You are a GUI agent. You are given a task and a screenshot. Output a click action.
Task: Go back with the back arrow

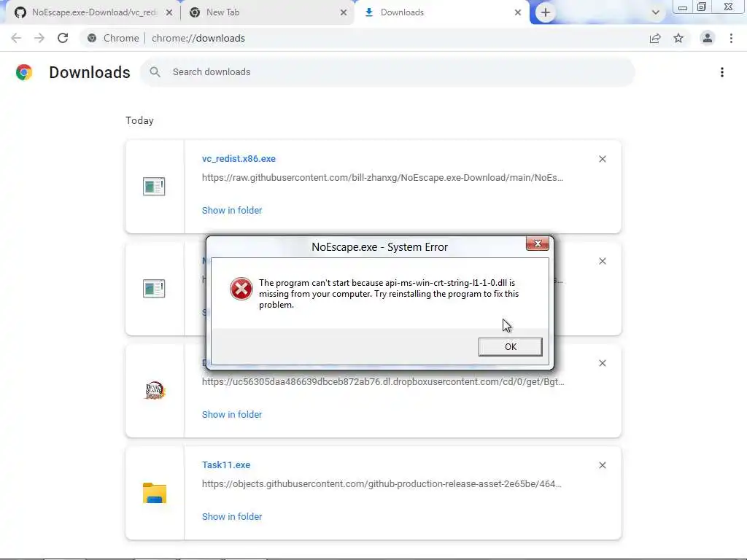point(16,38)
